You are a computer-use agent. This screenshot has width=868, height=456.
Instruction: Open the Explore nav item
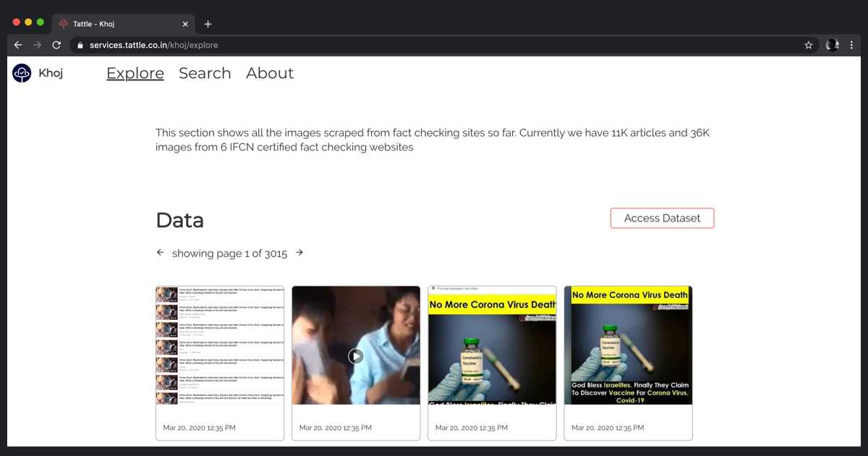point(135,73)
